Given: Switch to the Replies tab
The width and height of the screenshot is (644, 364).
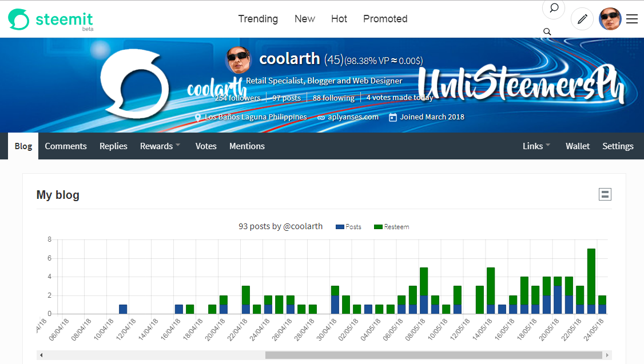Looking at the screenshot, I should tap(113, 146).
